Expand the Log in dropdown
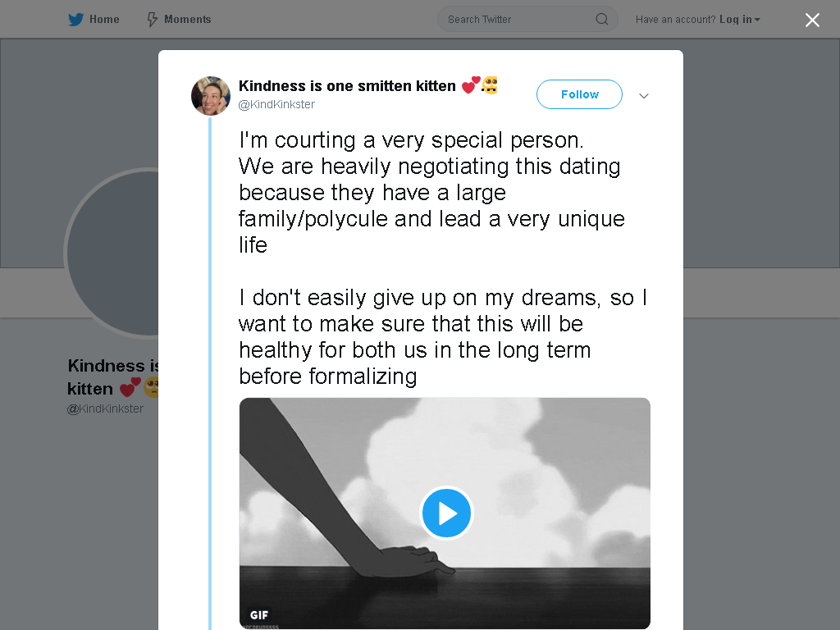Image resolution: width=840 pixels, height=630 pixels. pyautogui.click(x=739, y=20)
